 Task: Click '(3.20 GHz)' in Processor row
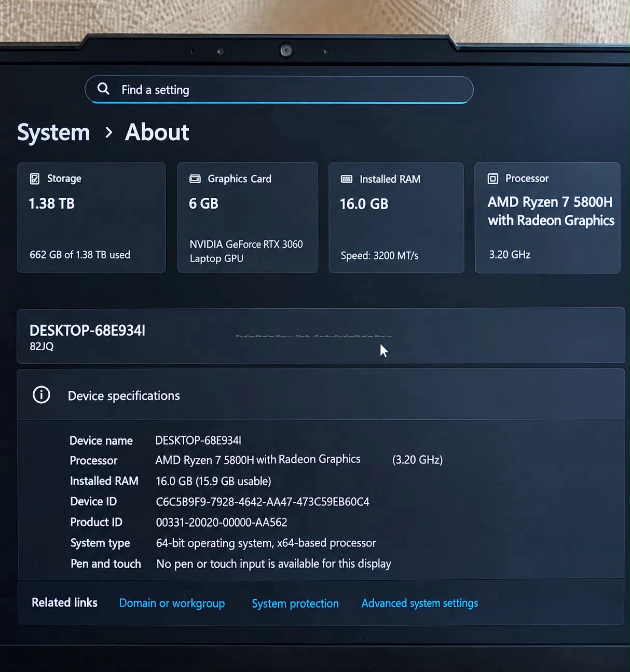tap(417, 460)
